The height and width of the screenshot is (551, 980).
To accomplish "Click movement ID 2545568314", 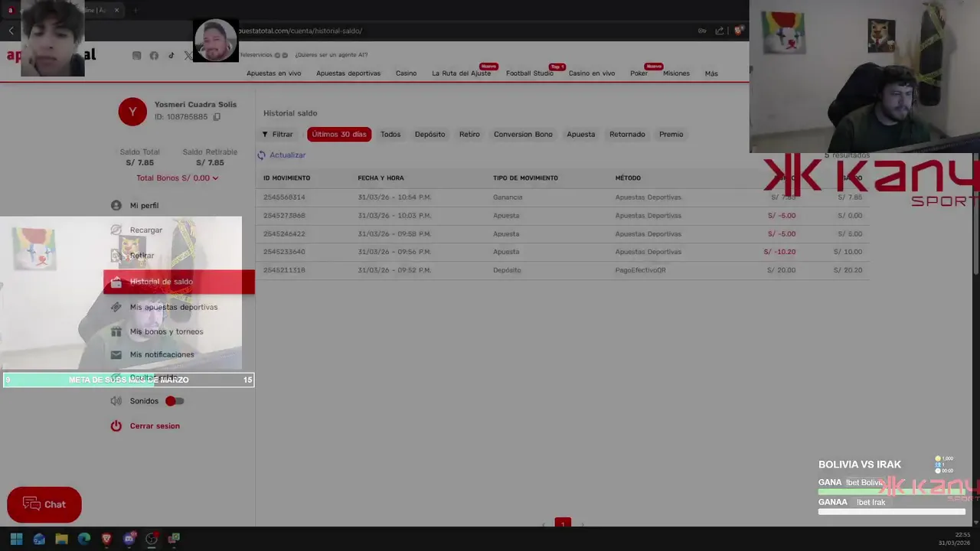I will click(284, 197).
